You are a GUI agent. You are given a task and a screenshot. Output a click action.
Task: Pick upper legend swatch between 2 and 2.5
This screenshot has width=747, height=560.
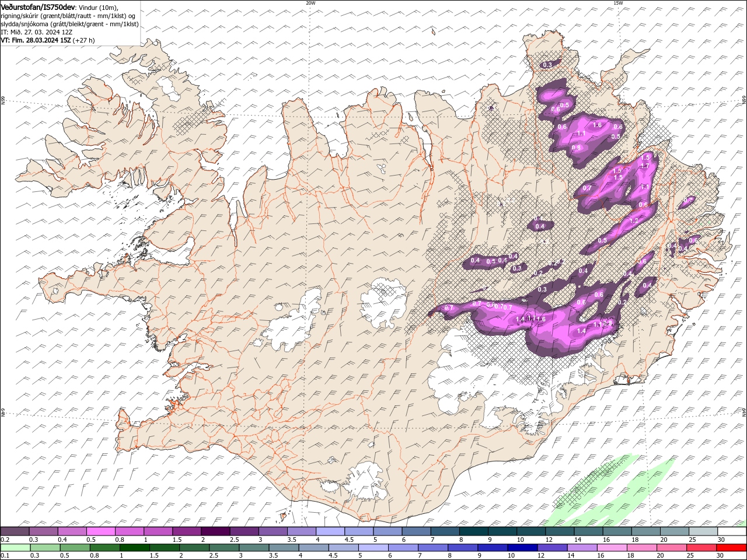215,531
